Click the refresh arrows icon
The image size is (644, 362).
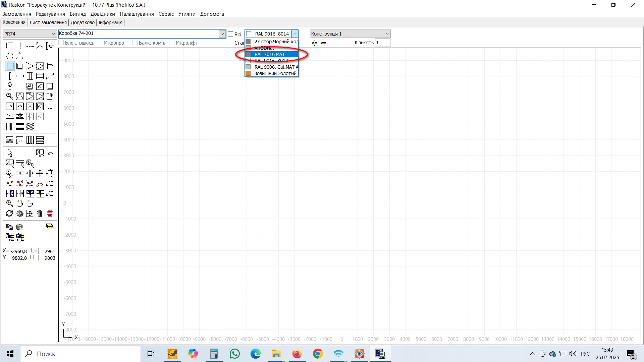(x=10, y=214)
